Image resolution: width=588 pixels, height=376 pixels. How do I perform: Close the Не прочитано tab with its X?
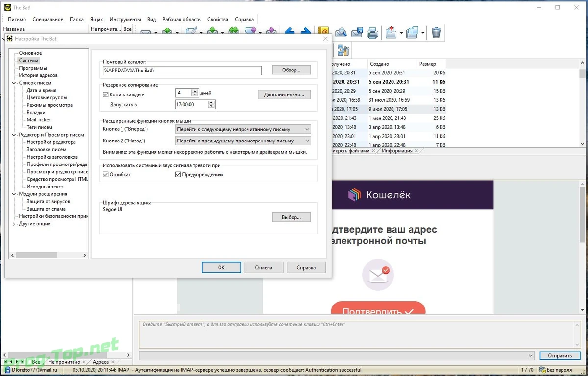pos(85,362)
